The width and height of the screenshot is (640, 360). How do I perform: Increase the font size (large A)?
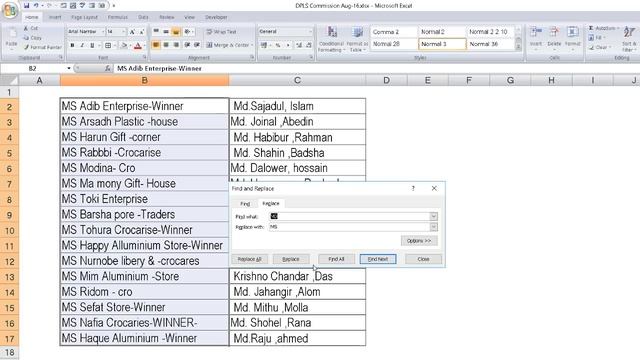pos(132,31)
